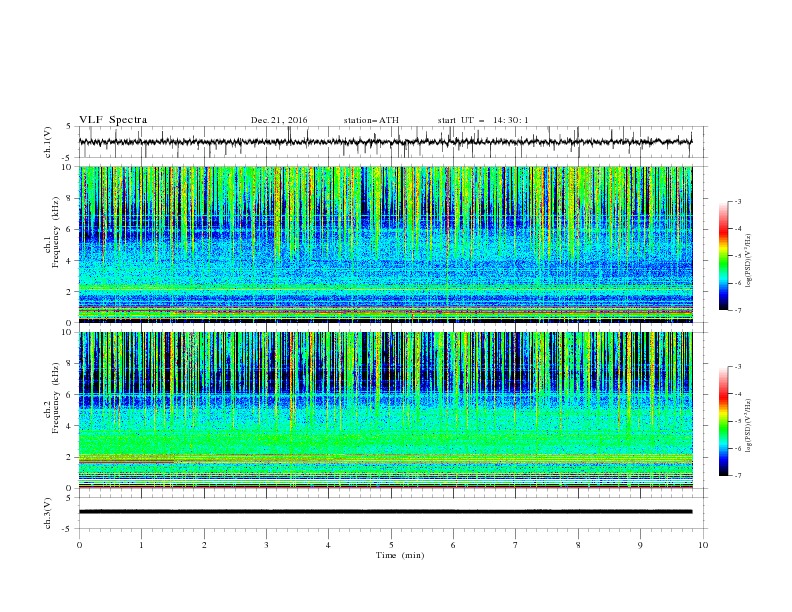Viewport: 792px width, 612px height.
Task: Click the ch.1 spectrogram color bar
Action: [724, 256]
